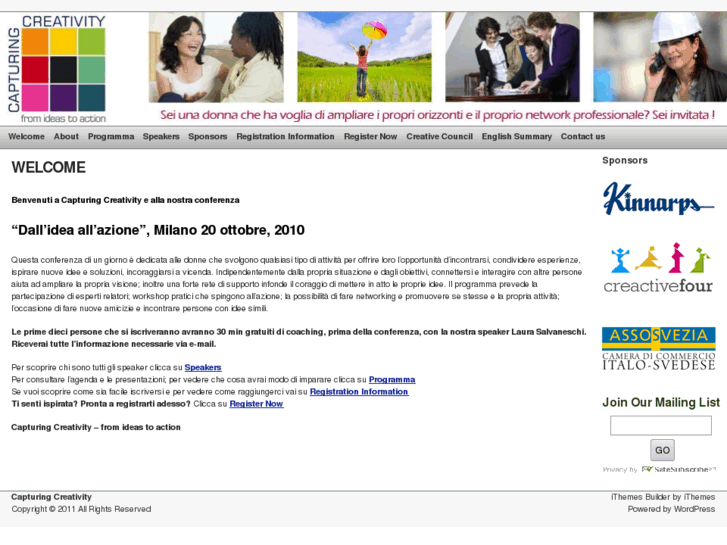Click the Capturing Creativity logo

pyautogui.click(x=57, y=69)
